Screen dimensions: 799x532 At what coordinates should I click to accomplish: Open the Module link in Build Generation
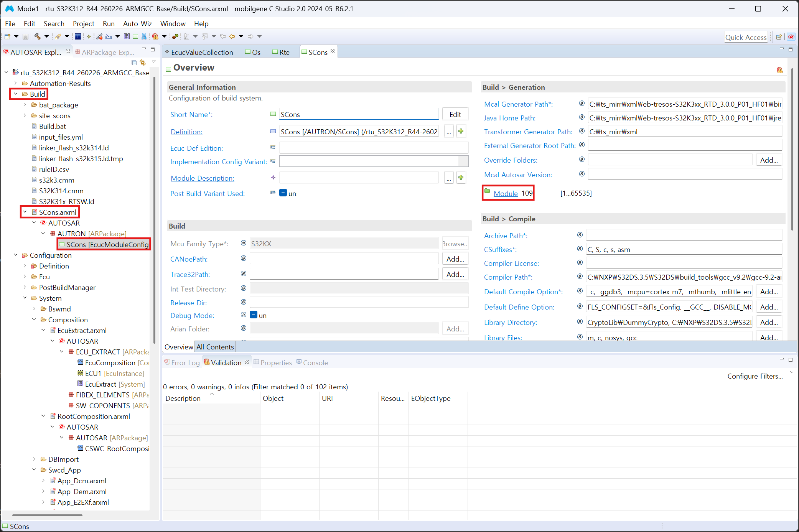(x=506, y=193)
